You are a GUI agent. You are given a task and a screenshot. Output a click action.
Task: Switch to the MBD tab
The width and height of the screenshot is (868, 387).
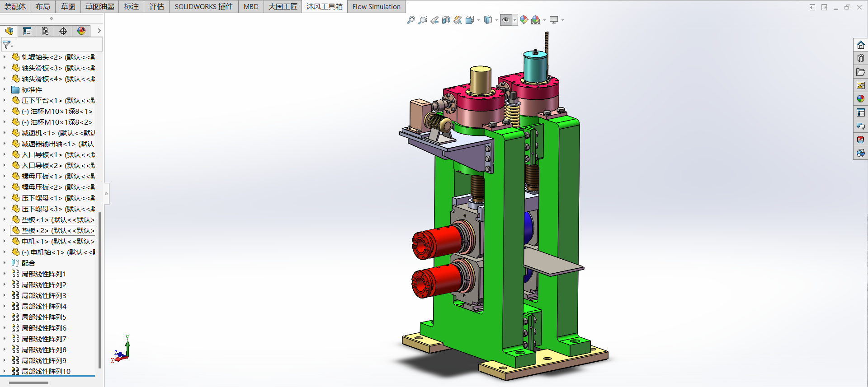[251, 6]
